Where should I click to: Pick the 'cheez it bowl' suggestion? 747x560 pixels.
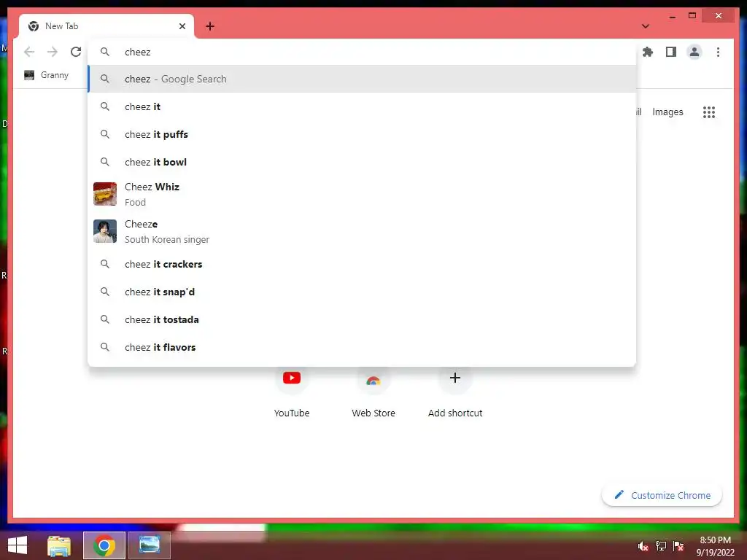[x=362, y=162]
